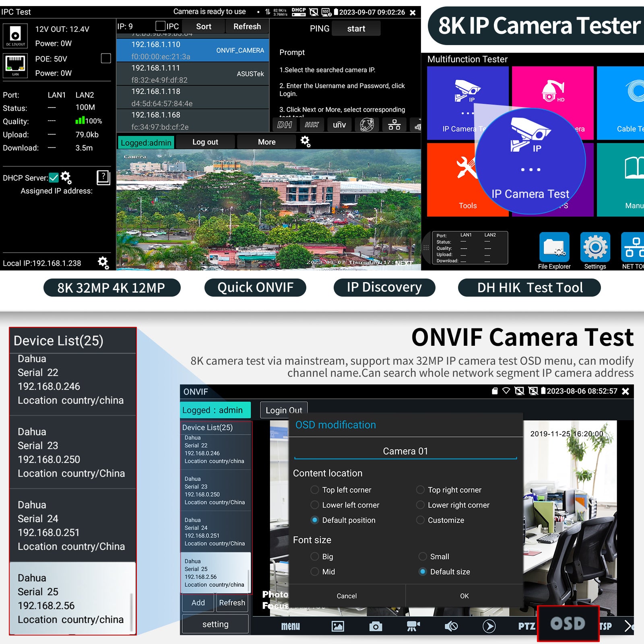Viewport: 644px width, 644px height.
Task: Open Settings gear next to Log out
Action: [305, 142]
